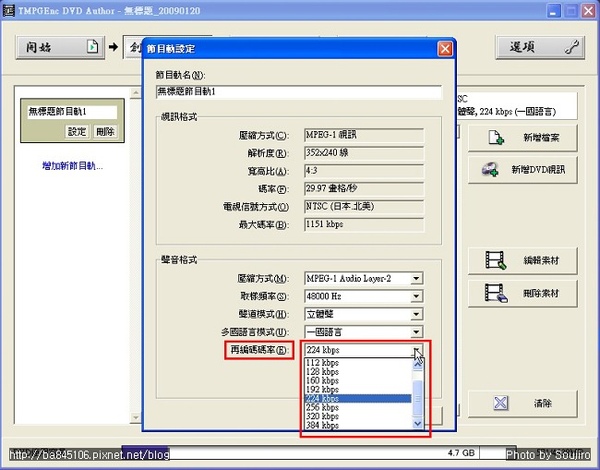The width and height of the screenshot is (600, 470).
Task: Click 刪除 button on 無標題節目軌1
Action: pos(105,132)
